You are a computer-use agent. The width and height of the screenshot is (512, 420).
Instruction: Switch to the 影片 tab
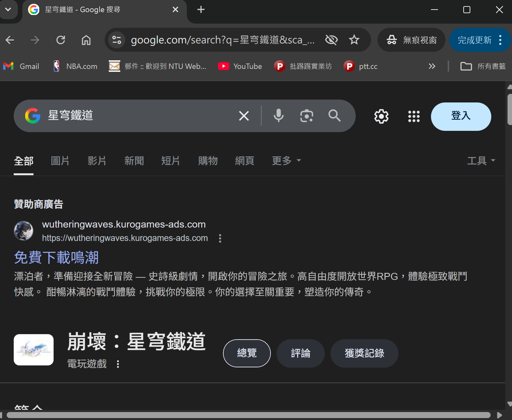97,161
